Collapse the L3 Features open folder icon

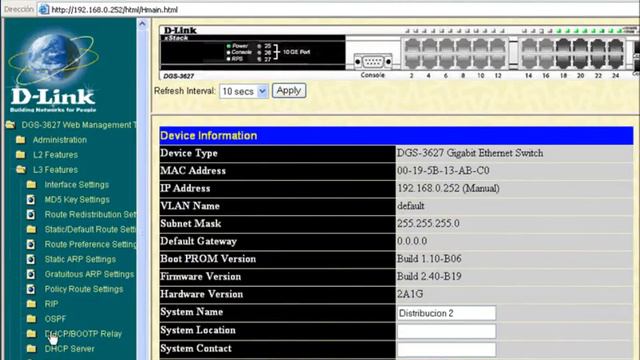(20, 169)
